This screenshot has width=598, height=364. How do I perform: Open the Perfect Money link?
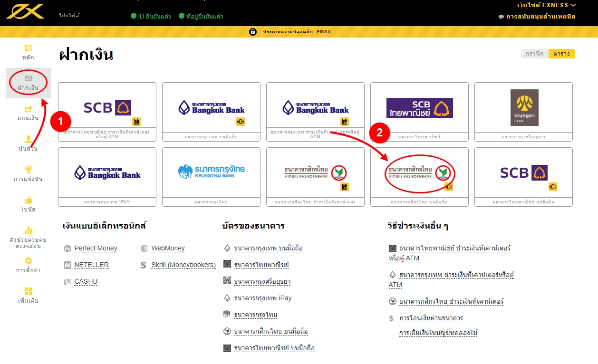click(x=96, y=249)
